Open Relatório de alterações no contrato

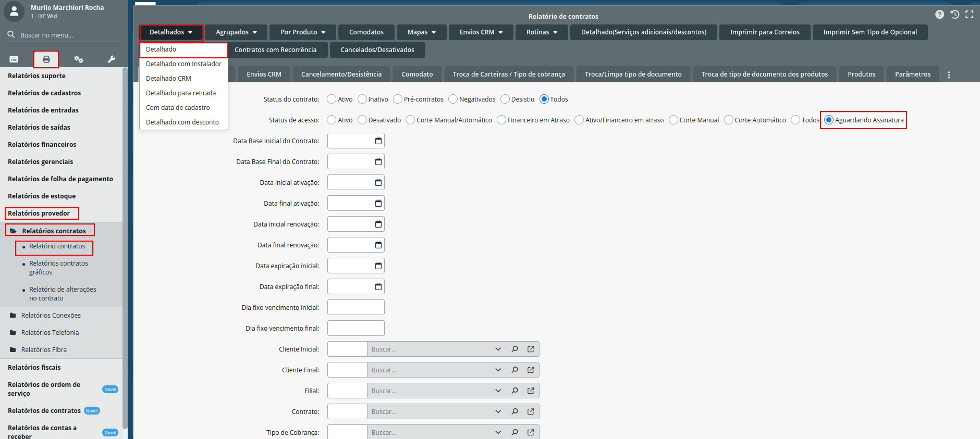pos(63,294)
